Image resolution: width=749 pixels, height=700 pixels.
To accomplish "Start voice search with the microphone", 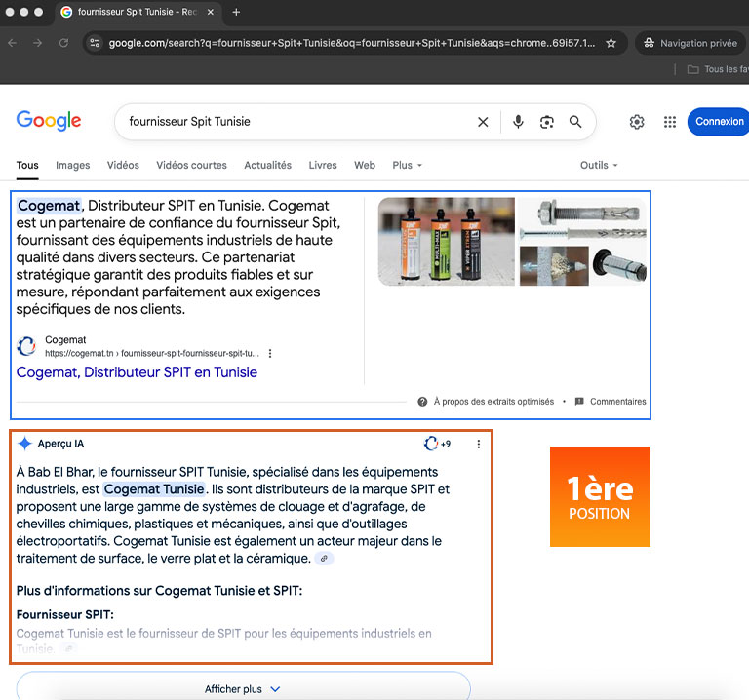I will point(518,122).
